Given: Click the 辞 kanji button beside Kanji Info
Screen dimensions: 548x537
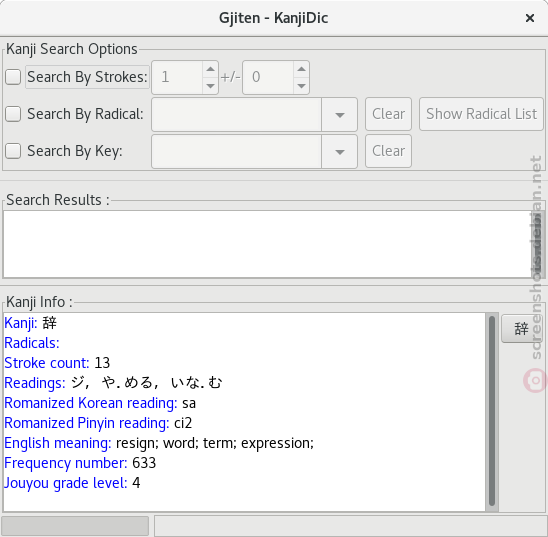Looking at the screenshot, I should click(521, 329).
